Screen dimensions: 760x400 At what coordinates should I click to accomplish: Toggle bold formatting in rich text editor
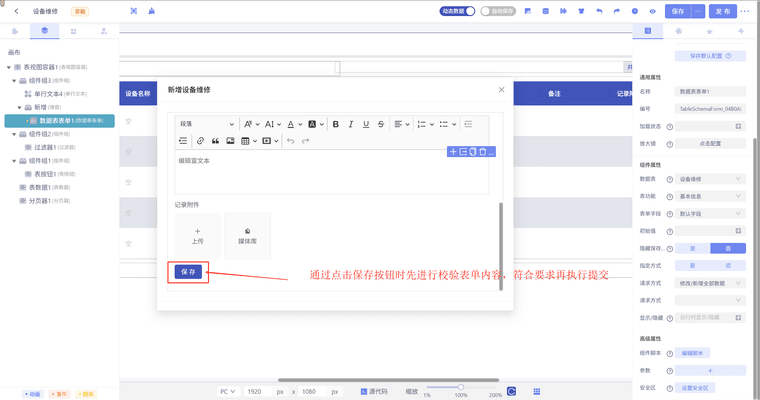coord(335,124)
